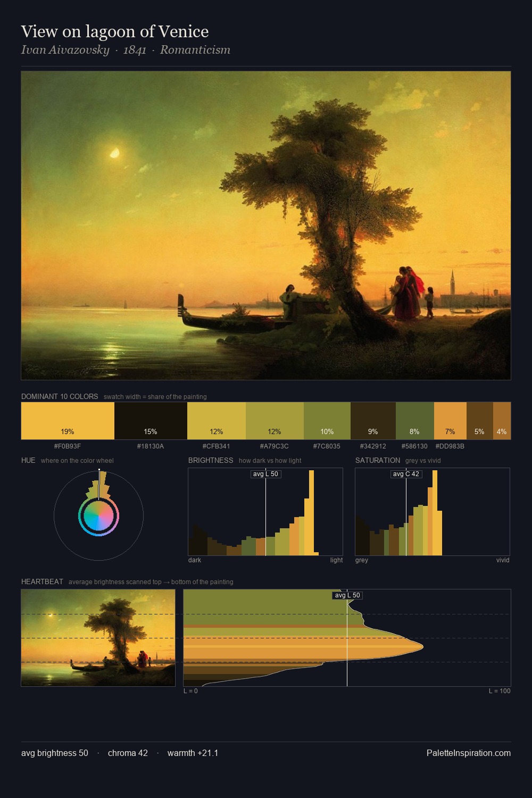Click the brightness histogram tallest yellow bar

(312, 513)
